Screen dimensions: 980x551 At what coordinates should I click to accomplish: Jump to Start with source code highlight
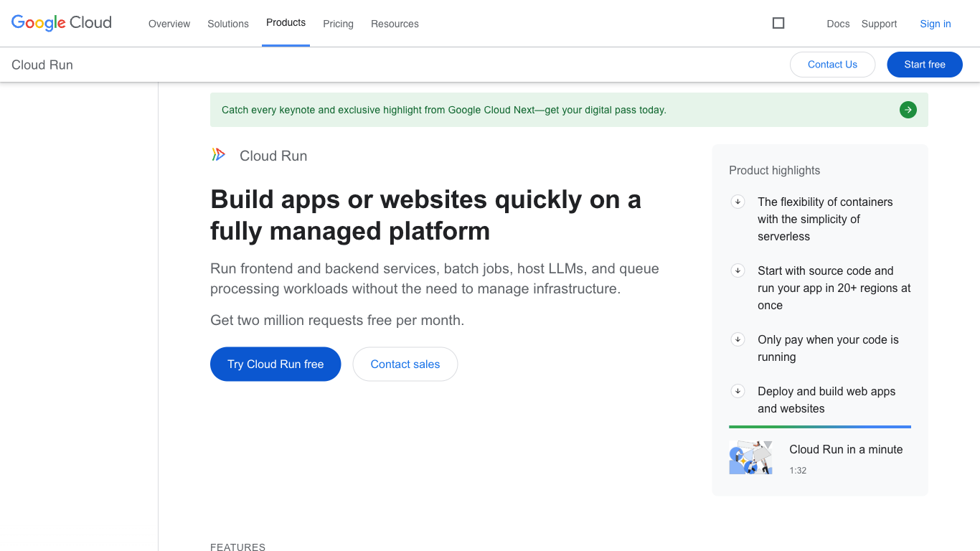pyautogui.click(x=834, y=288)
